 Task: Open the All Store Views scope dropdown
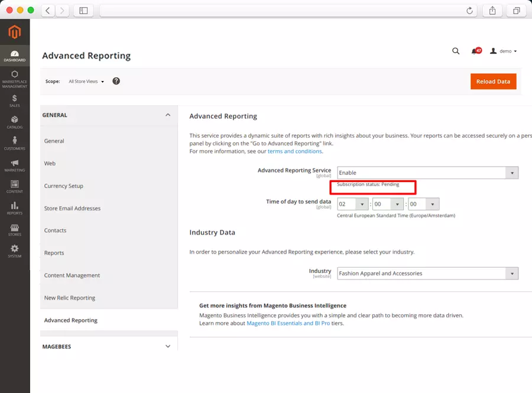pos(86,82)
